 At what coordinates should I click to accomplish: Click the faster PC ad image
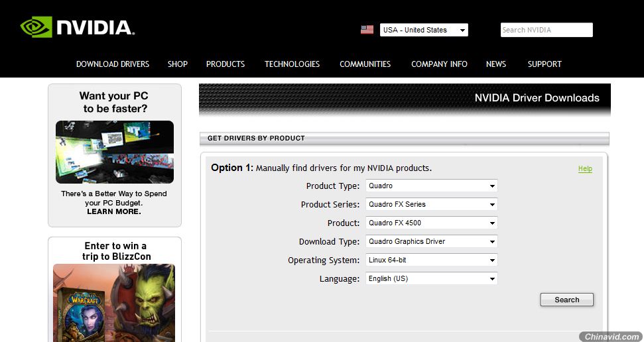coord(115,152)
